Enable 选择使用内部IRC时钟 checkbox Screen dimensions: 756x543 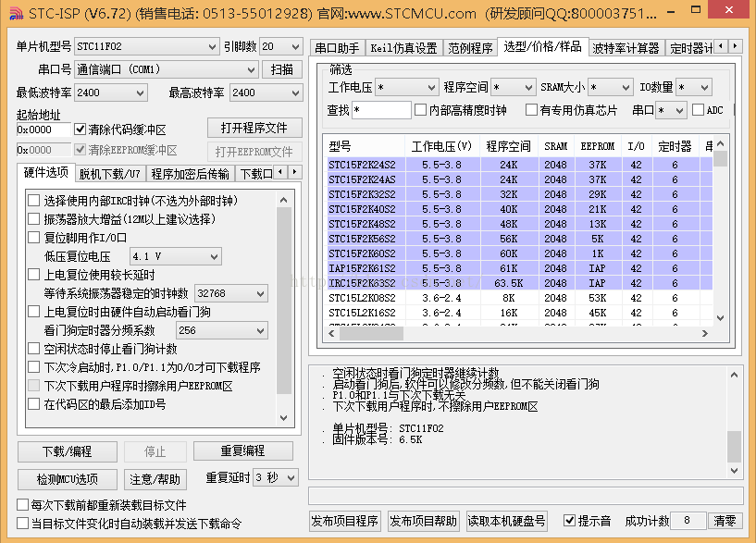pyautogui.click(x=33, y=201)
